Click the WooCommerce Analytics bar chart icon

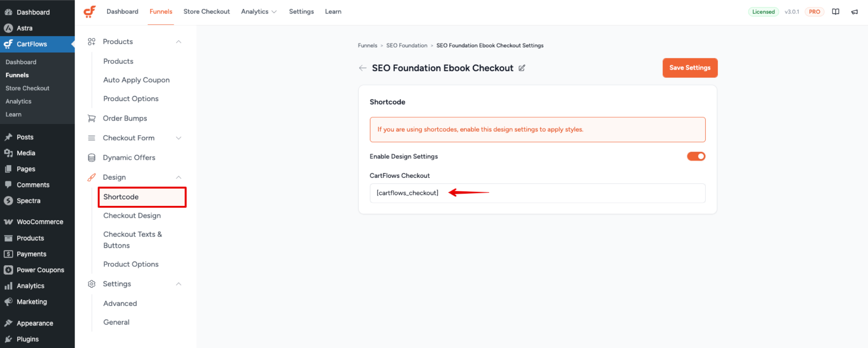click(8, 286)
